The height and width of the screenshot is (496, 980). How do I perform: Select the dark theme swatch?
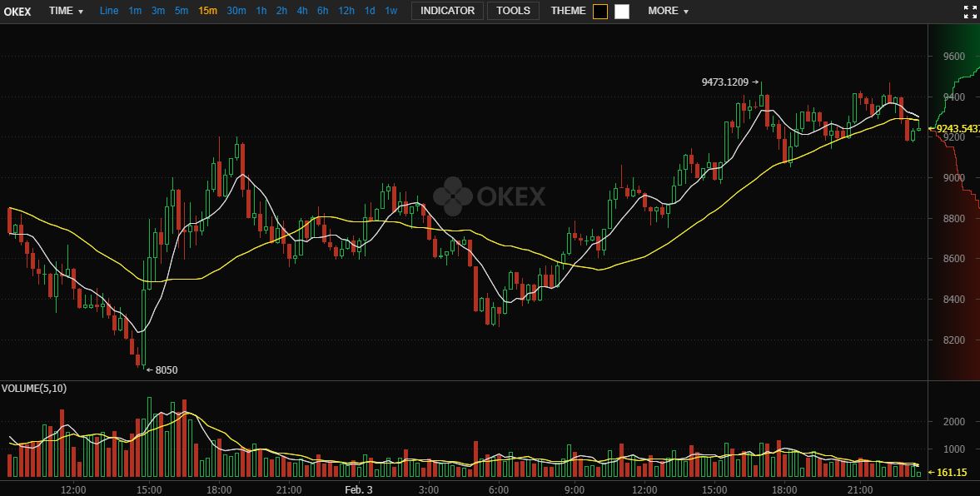point(600,12)
